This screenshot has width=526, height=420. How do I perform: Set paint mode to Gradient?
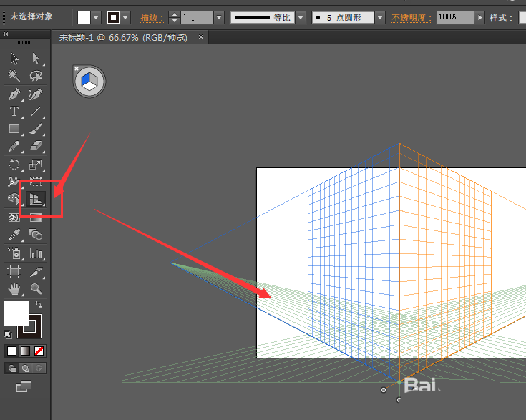26,351
